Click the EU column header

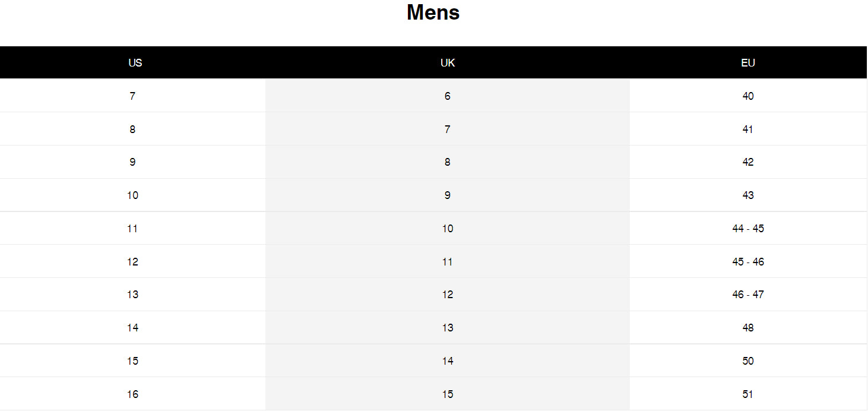coord(747,63)
